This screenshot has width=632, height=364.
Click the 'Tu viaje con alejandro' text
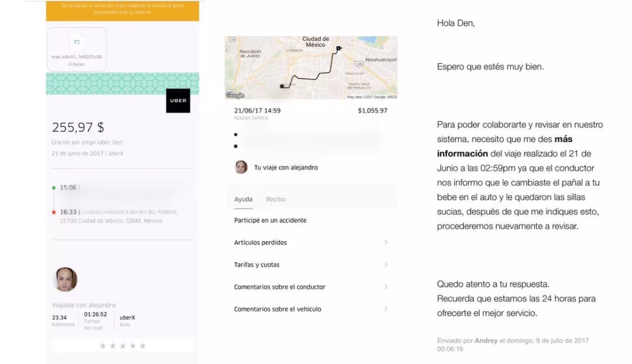coord(286,168)
